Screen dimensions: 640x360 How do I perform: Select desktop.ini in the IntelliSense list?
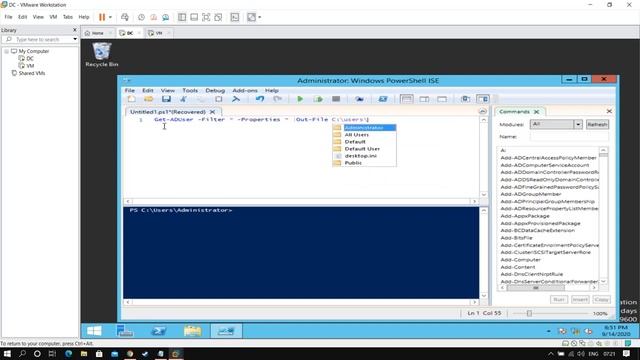[x=364, y=156]
